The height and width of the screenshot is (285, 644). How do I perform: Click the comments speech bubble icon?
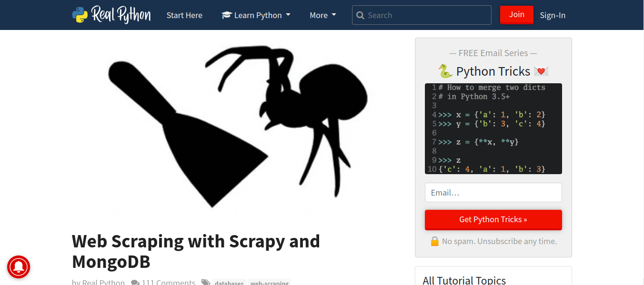coord(135,282)
